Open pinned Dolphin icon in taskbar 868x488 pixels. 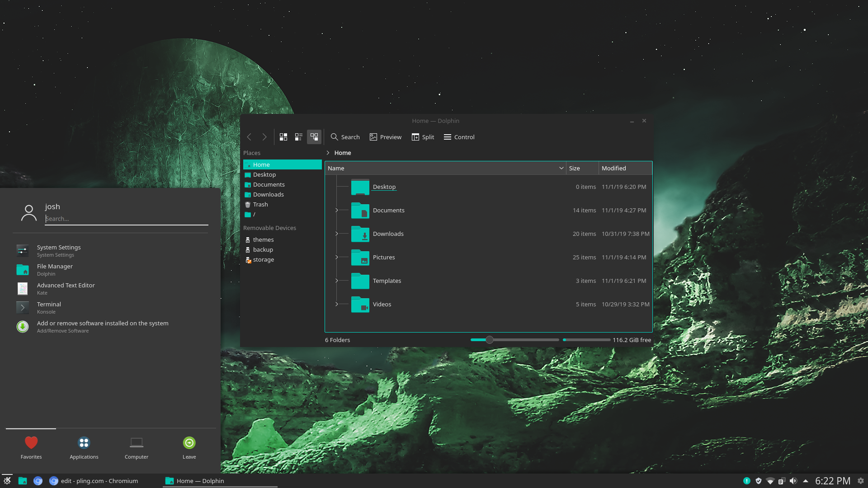click(23, 481)
